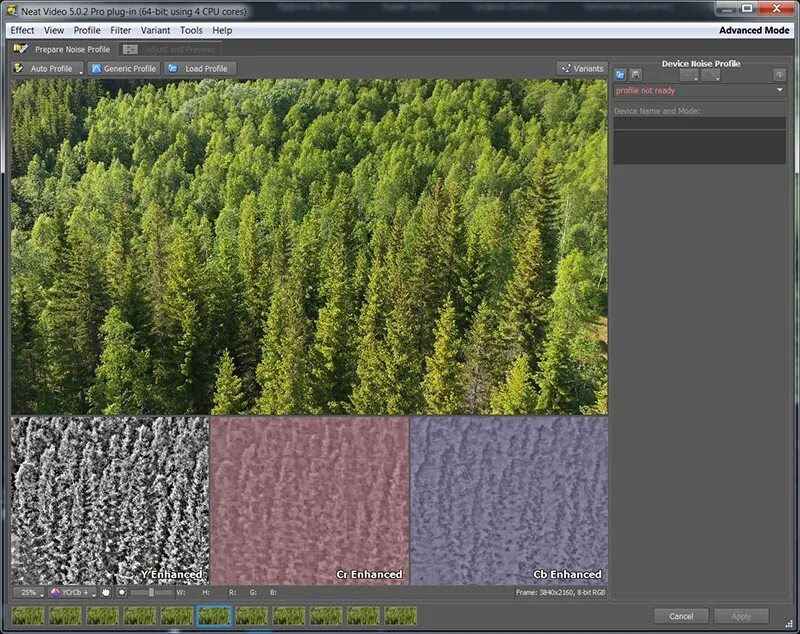Click the Apply button
This screenshot has width=800, height=634.
[x=741, y=616]
